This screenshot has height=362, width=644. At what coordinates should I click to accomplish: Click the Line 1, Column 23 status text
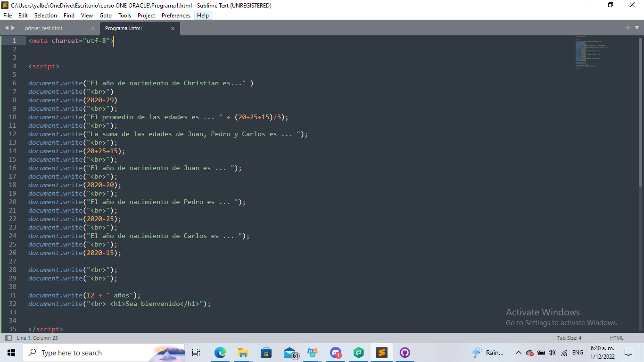click(37, 338)
